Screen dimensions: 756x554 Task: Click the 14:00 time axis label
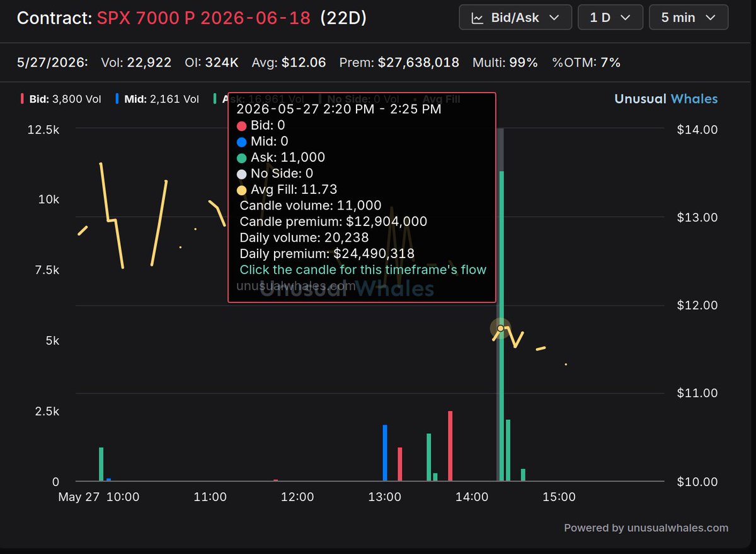pyautogui.click(x=472, y=497)
